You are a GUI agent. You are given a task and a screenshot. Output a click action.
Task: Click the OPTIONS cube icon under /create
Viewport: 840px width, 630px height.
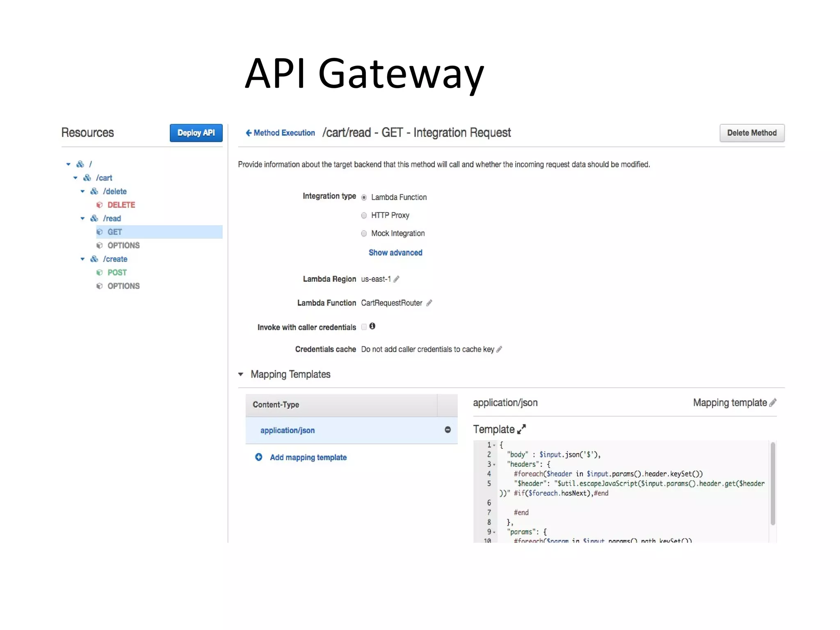pyautogui.click(x=100, y=286)
